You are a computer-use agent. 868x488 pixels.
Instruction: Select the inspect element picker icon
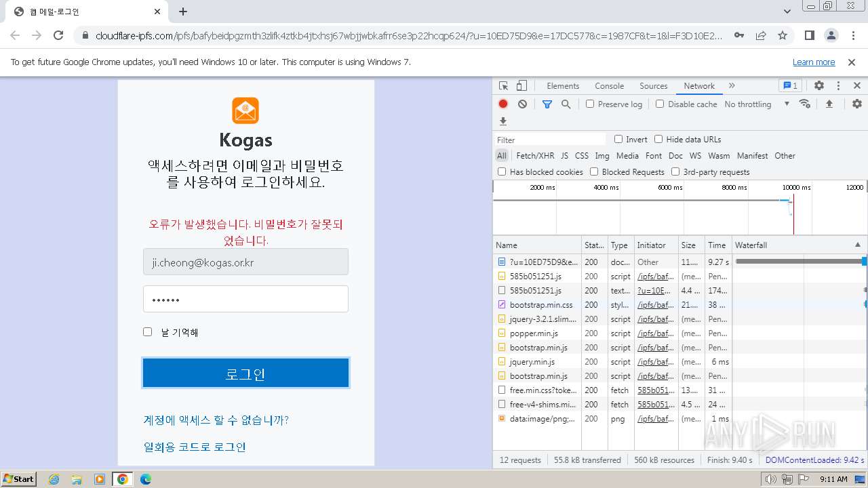(503, 86)
